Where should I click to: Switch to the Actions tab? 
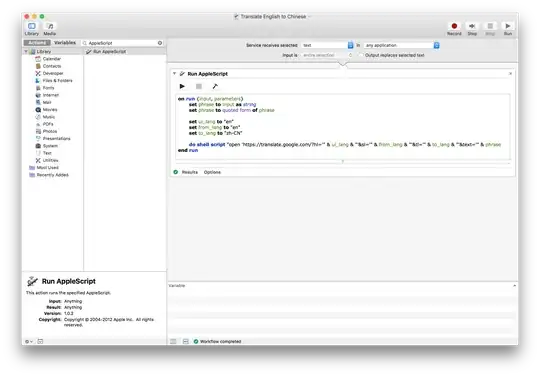(37, 43)
